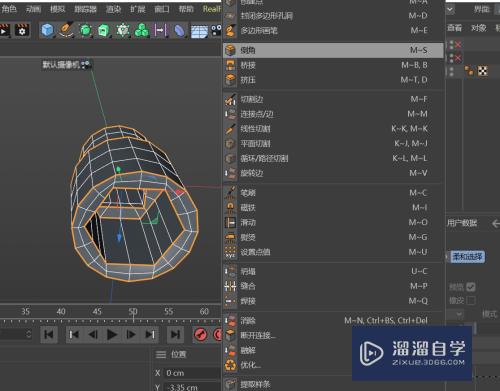Screen dimensions: 500x391
Task: Select 优化... (Optimize) menu entry
Action: (288, 365)
